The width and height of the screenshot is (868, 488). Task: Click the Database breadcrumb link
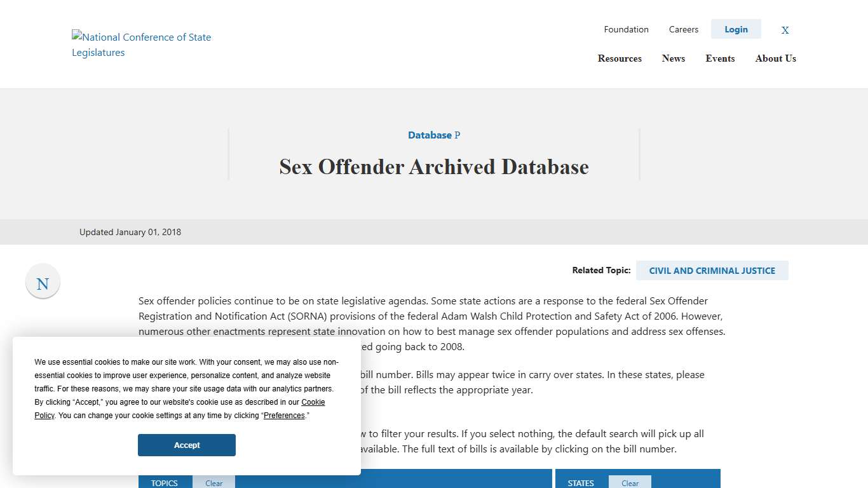point(429,135)
